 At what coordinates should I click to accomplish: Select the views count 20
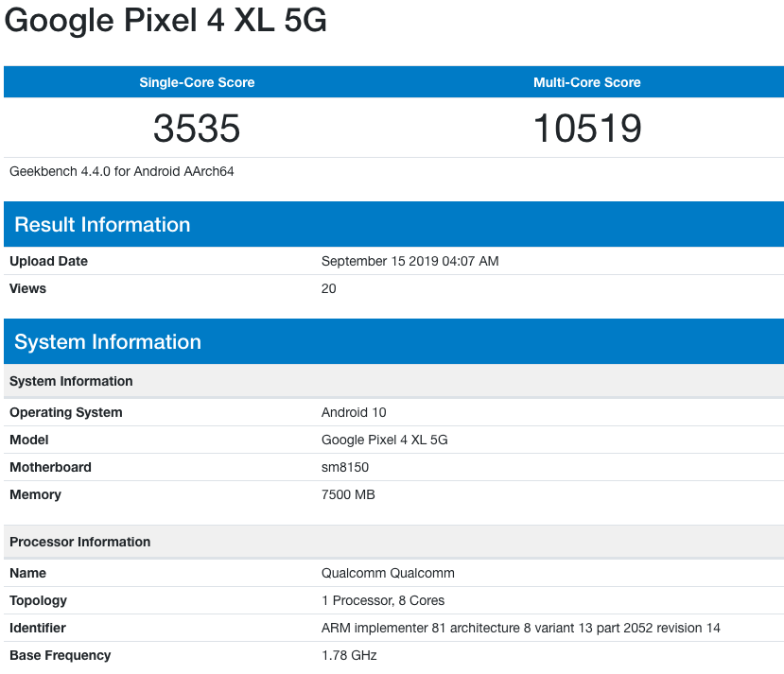(x=328, y=288)
